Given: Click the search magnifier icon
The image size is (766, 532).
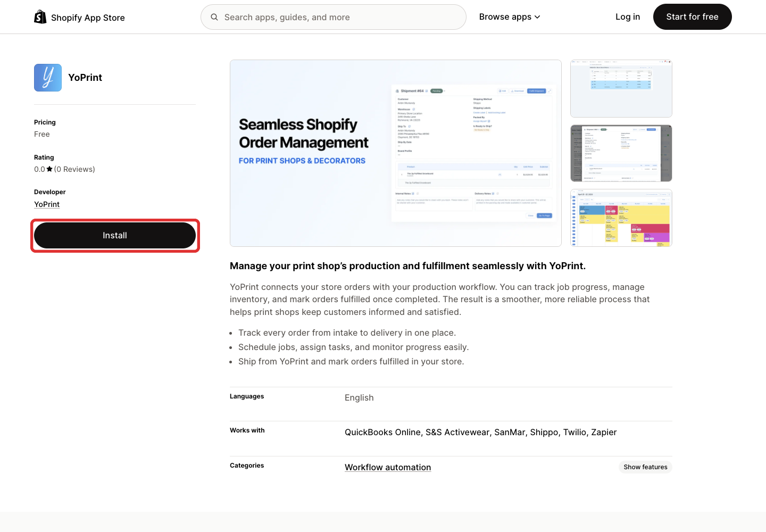Looking at the screenshot, I should click(214, 17).
